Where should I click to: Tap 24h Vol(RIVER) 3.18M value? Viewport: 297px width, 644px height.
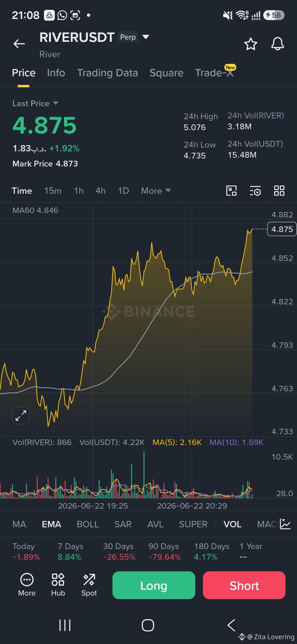239,127
